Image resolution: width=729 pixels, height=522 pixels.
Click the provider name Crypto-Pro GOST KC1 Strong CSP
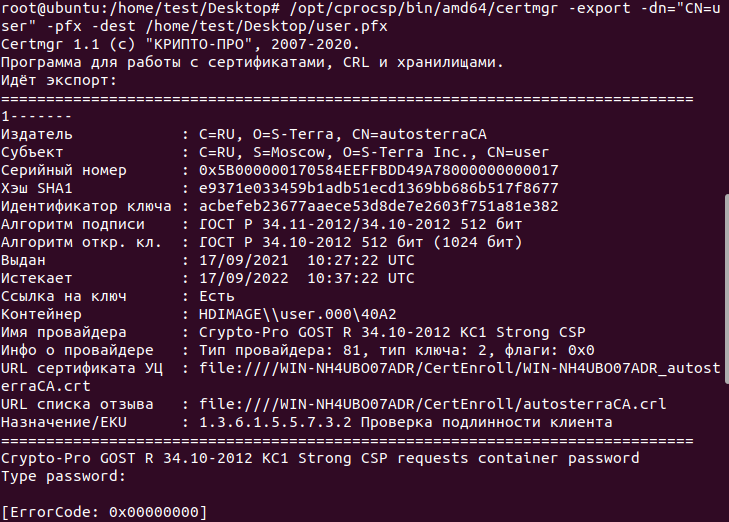(x=392, y=332)
